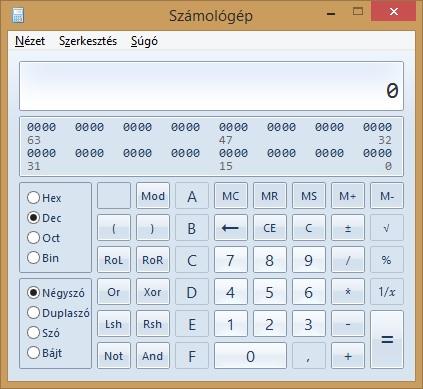Click the Xor button
Screen dimensions: 423x389
pyautogui.click(x=153, y=292)
